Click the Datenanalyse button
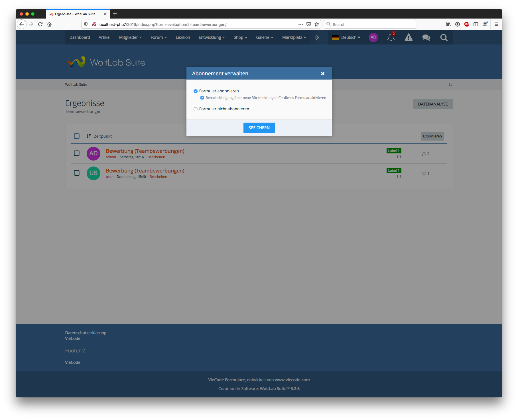The width and height of the screenshot is (518, 420). pyautogui.click(x=432, y=104)
